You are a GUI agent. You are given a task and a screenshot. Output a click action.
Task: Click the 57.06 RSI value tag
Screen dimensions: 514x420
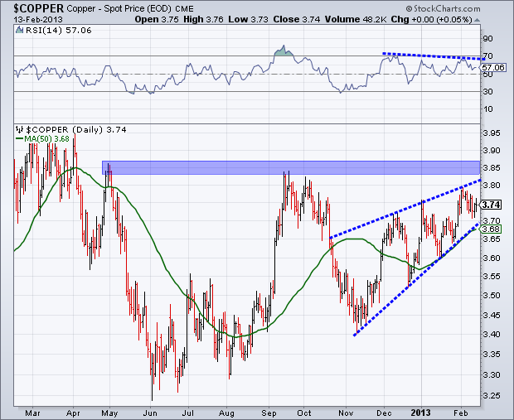tap(493, 67)
